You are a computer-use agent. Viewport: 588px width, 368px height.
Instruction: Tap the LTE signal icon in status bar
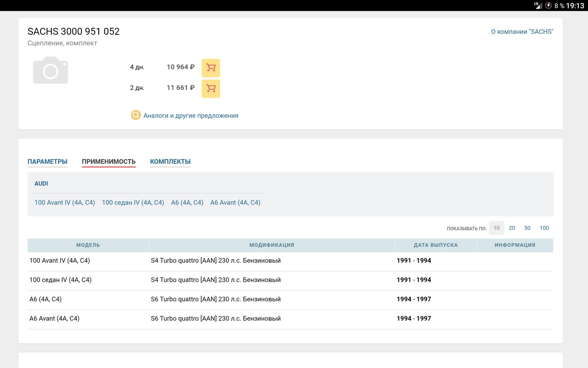click(538, 5)
